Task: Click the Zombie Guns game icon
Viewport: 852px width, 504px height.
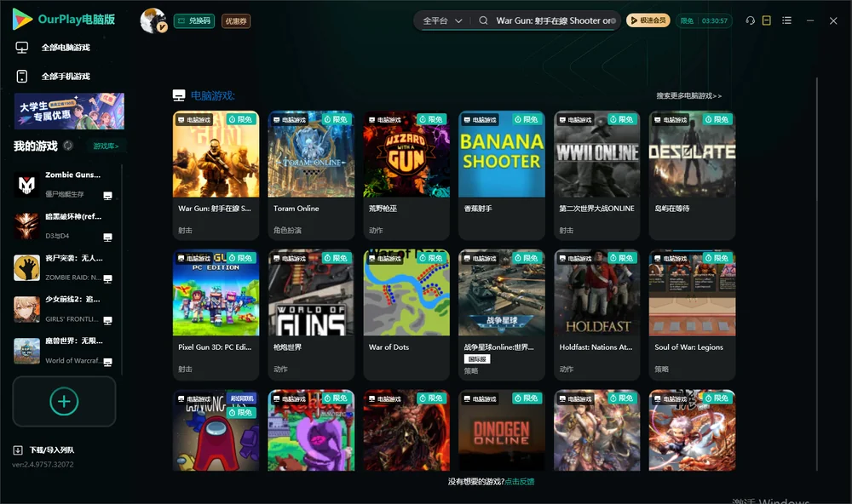Action: point(26,185)
